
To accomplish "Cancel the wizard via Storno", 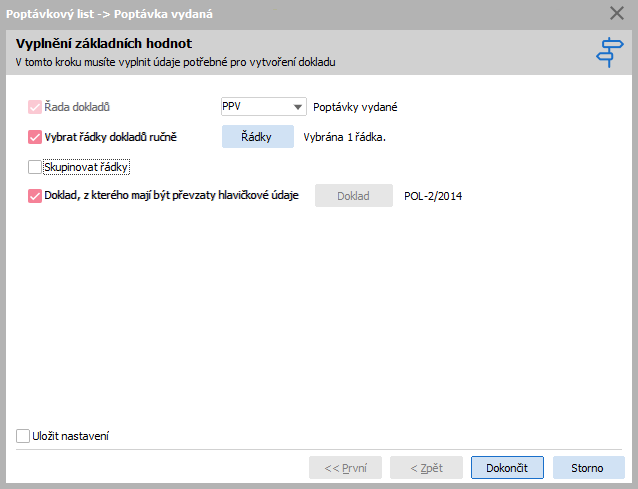I will 588,467.
